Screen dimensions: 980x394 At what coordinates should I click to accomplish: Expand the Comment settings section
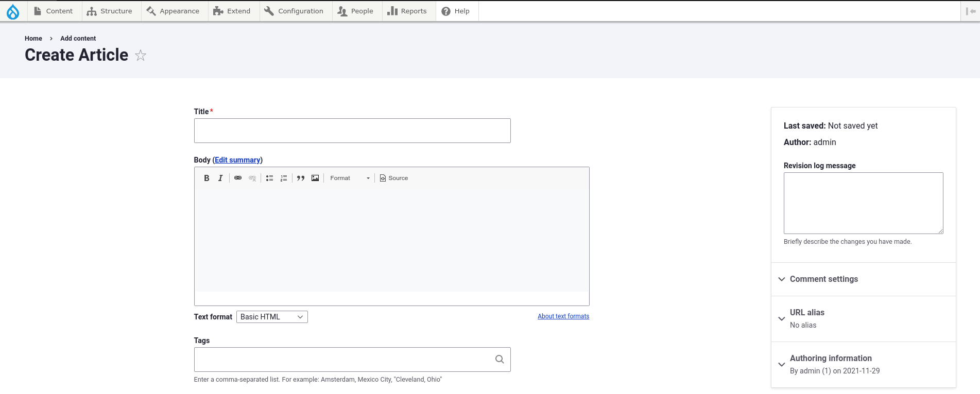[823, 279]
